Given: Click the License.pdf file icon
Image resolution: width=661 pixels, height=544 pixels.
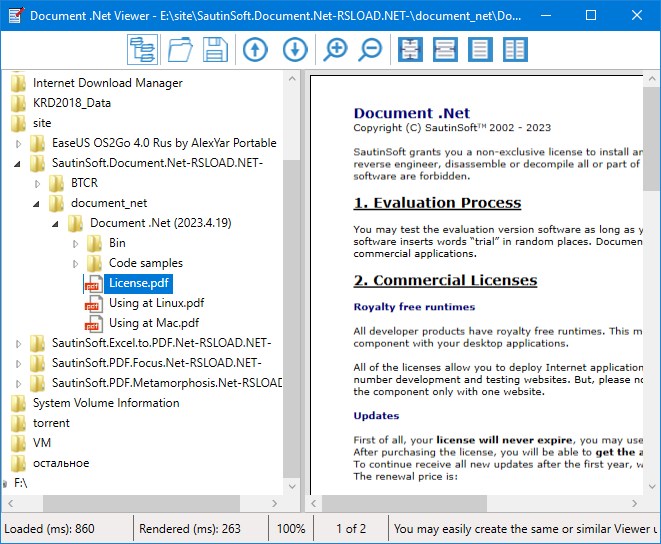Looking at the screenshot, I should 93,283.
